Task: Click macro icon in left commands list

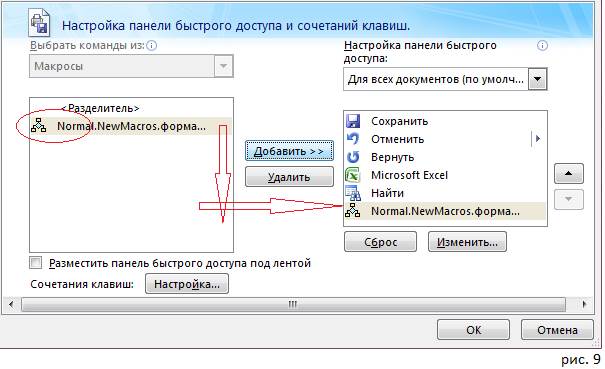Action: (39, 126)
